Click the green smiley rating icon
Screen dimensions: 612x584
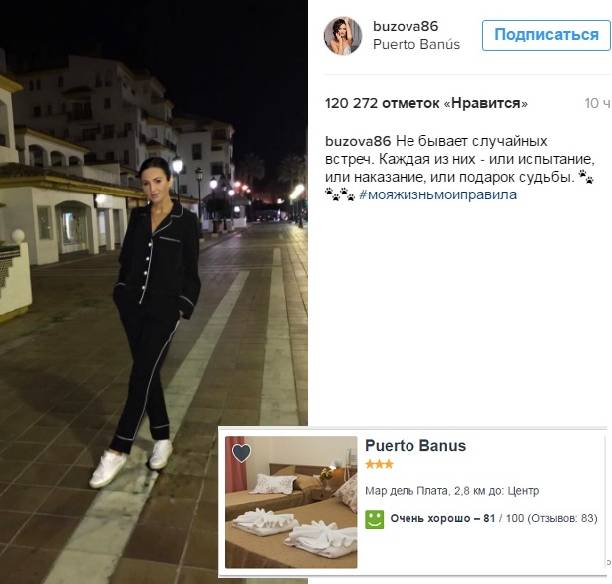pos(374,519)
